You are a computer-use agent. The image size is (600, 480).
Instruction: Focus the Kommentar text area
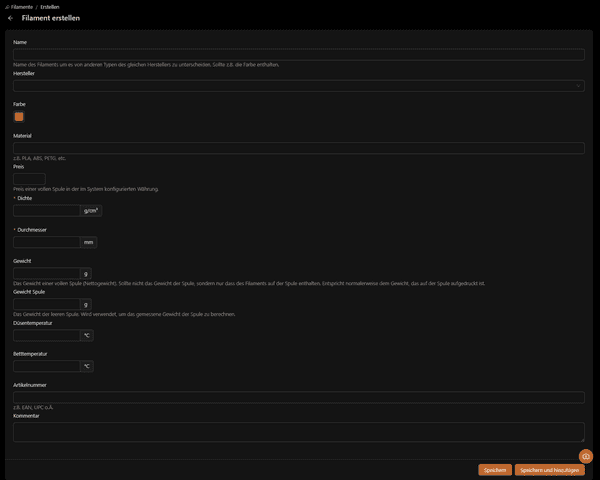(298, 431)
